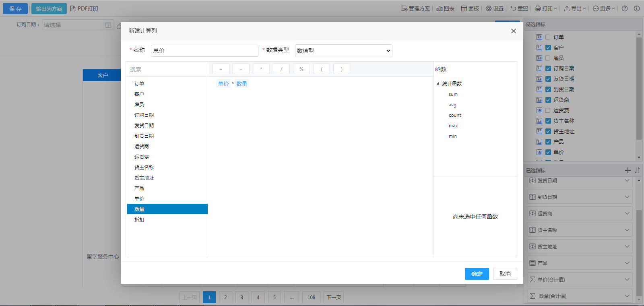Click the divide operator button
Screen dimensions: 644x306
coord(281,69)
